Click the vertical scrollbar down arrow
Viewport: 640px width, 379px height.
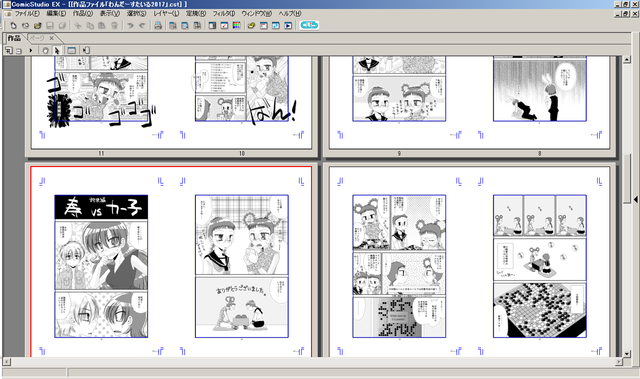(x=627, y=353)
